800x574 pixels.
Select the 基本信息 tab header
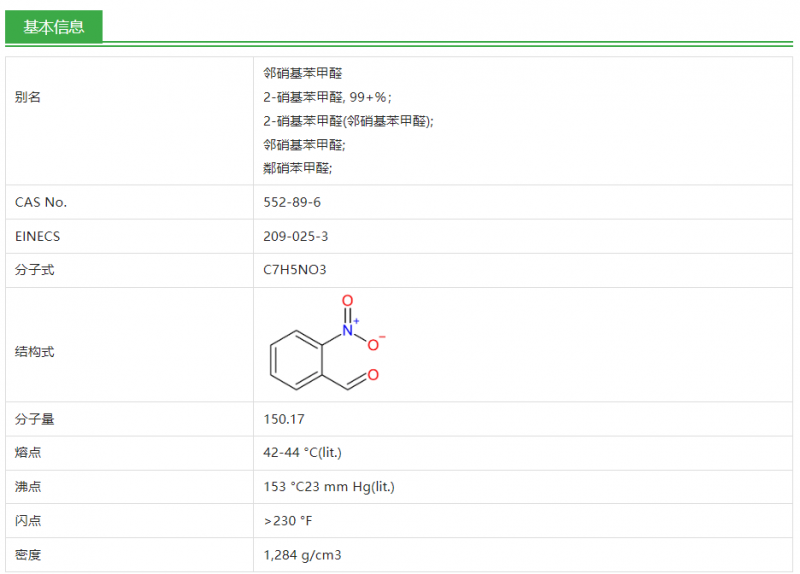point(54,27)
